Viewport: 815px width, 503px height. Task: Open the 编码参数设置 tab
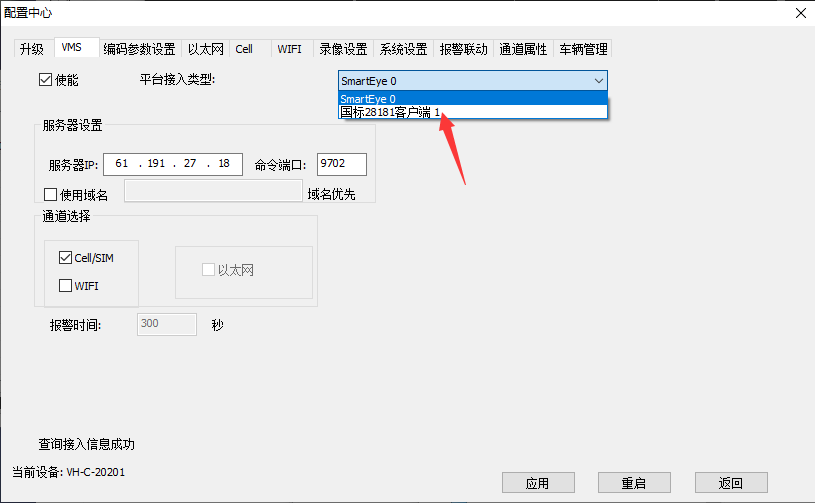tap(139, 49)
